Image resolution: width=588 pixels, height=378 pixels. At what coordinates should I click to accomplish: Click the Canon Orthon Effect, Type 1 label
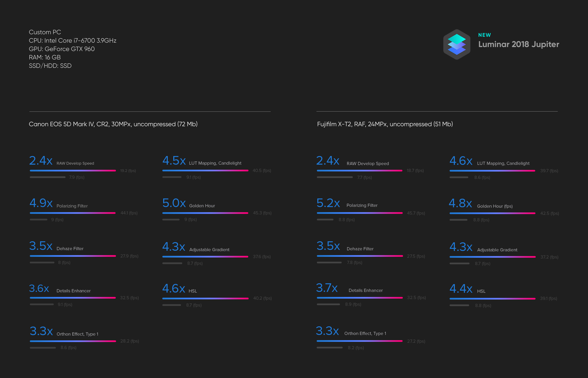point(77,334)
